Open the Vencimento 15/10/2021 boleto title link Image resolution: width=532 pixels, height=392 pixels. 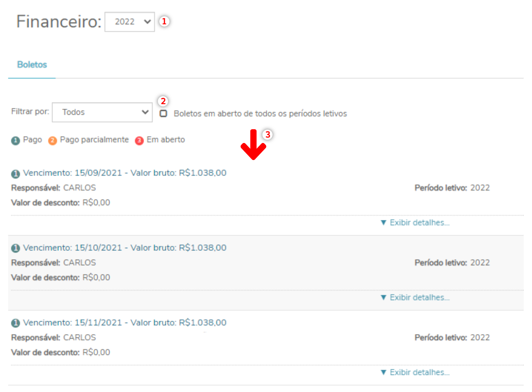click(x=124, y=248)
